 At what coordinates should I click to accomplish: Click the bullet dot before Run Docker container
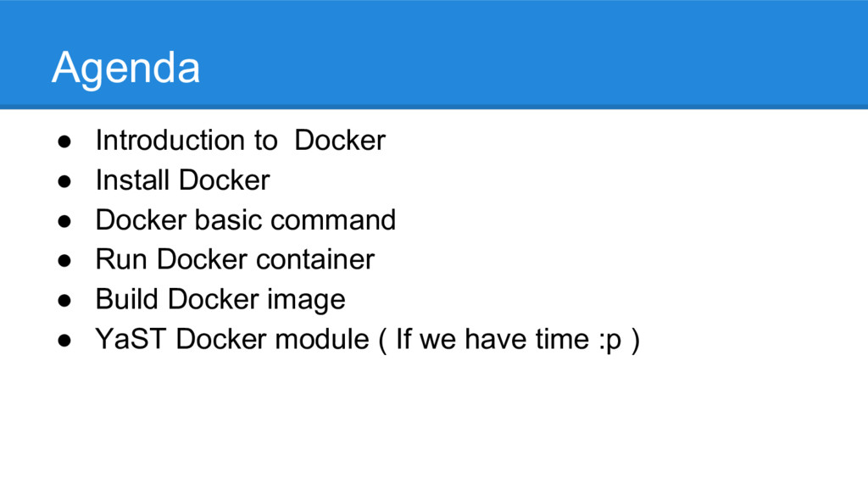click(64, 261)
